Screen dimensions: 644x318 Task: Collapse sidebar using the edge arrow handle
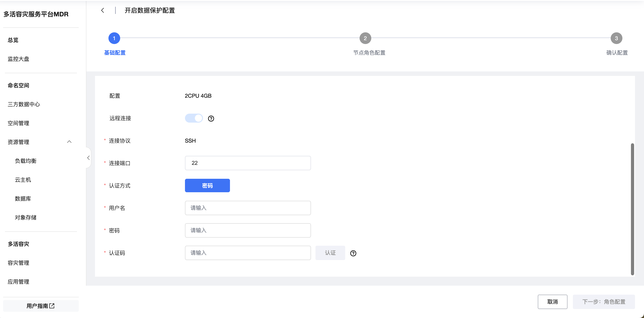tap(88, 158)
